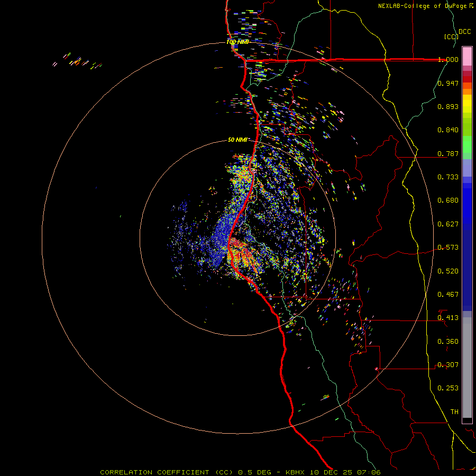This screenshot has height=476, width=476.
Task: Select the 0.520 color scale value
Action: click(448, 271)
